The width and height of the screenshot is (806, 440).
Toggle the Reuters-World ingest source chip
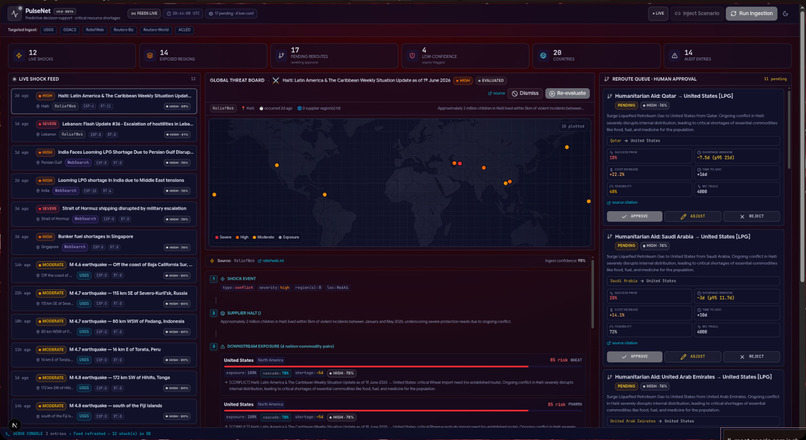click(x=156, y=30)
